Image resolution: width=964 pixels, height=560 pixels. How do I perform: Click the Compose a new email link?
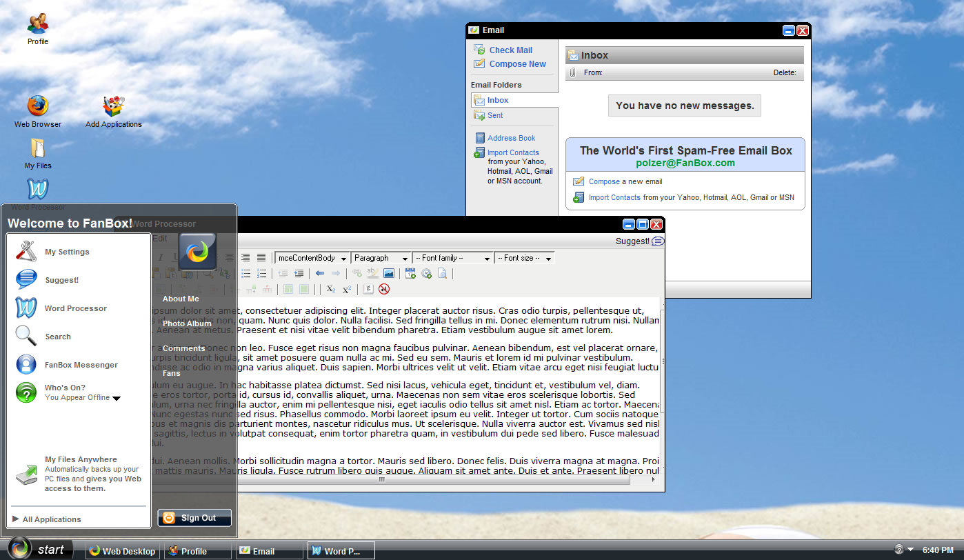(604, 181)
